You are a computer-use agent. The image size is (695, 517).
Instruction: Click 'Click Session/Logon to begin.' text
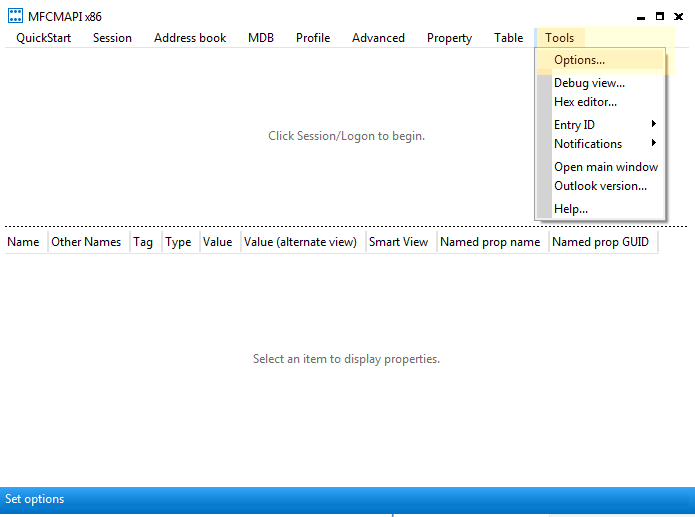pyautogui.click(x=346, y=136)
